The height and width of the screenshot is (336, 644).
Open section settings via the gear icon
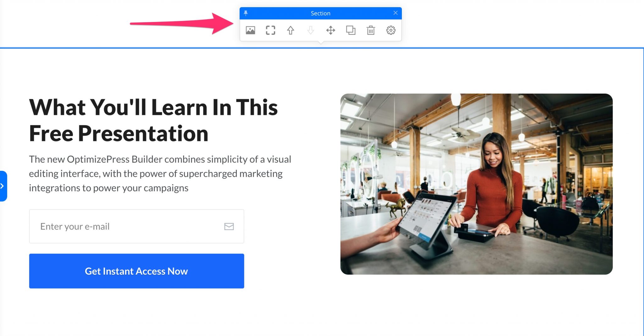pyautogui.click(x=391, y=30)
